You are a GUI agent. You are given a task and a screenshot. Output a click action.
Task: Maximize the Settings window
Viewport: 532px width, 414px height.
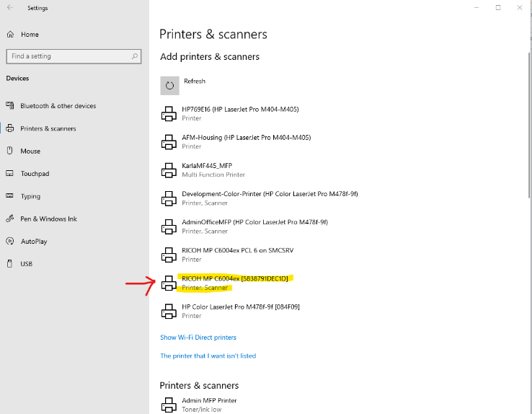click(498, 7)
